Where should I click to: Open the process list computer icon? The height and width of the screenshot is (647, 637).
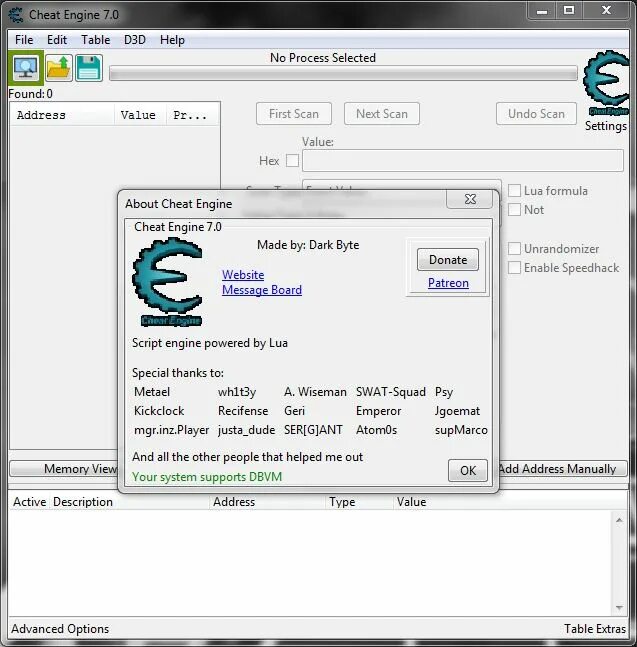point(26,68)
